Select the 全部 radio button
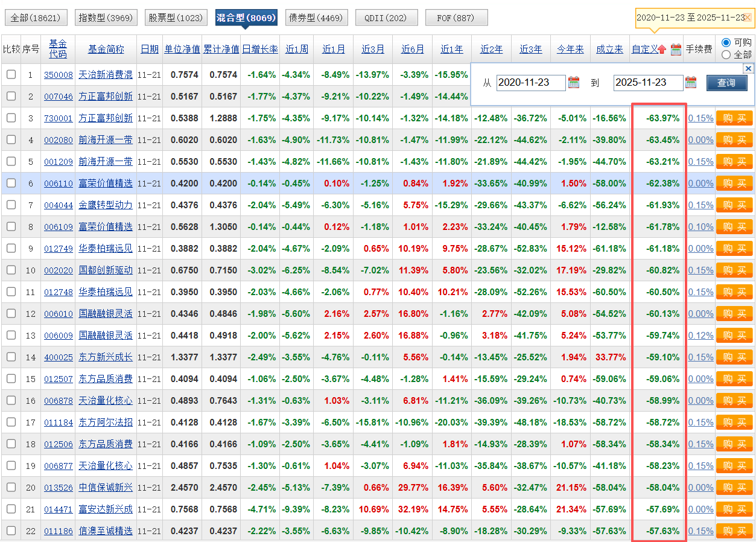Screen dimensions: 756x542 tap(726, 55)
